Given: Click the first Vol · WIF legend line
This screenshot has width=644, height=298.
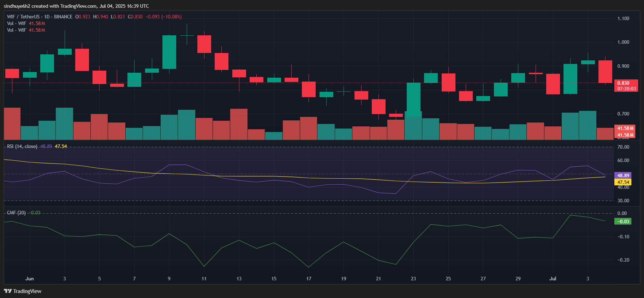Looking at the screenshot, I should click(x=26, y=23).
